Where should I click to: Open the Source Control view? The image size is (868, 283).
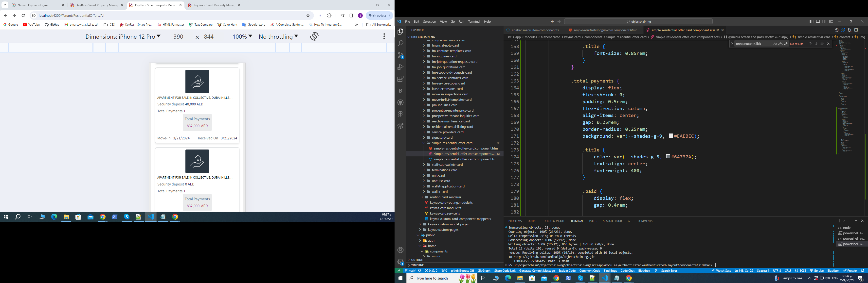pyautogui.click(x=400, y=55)
